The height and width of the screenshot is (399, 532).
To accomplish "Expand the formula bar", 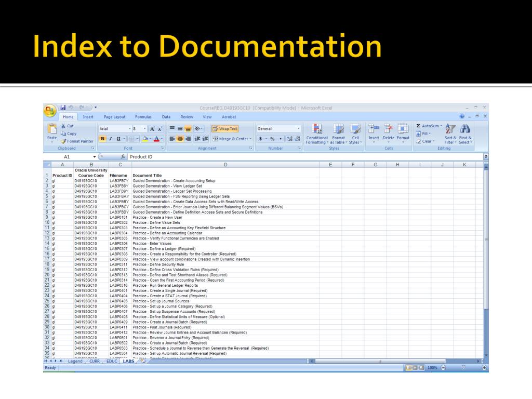I will coord(486,157).
